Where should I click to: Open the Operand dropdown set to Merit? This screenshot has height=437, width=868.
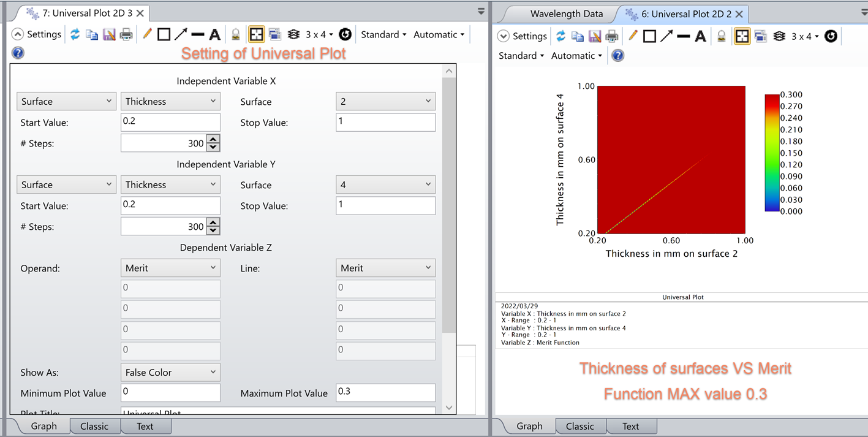tap(170, 268)
